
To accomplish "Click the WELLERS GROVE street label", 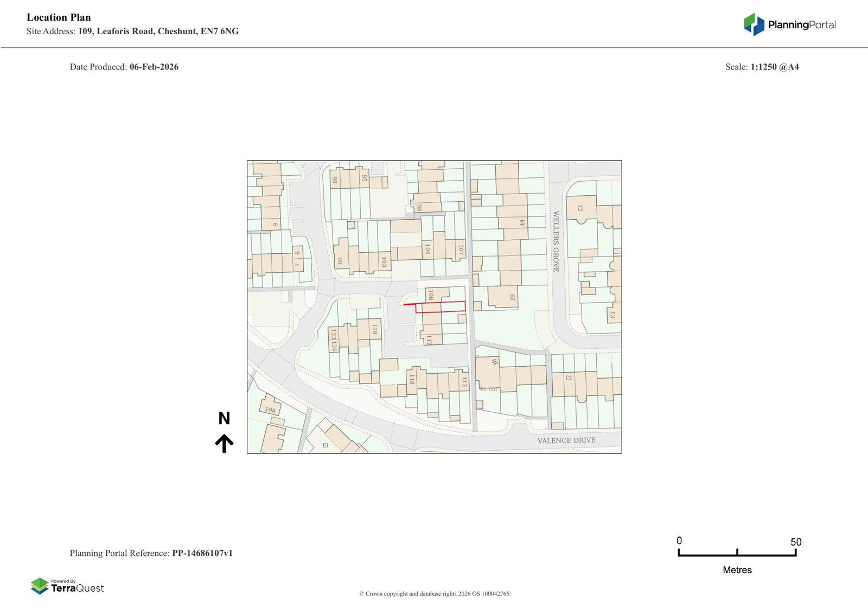I will point(556,241).
